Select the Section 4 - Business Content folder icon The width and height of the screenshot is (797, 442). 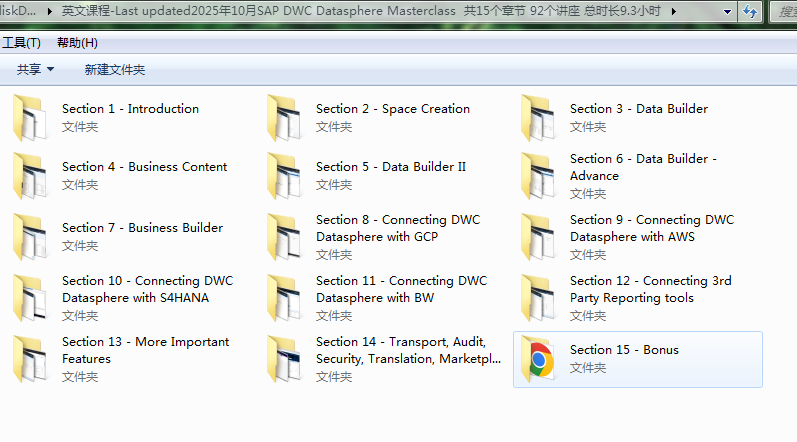[x=30, y=175]
